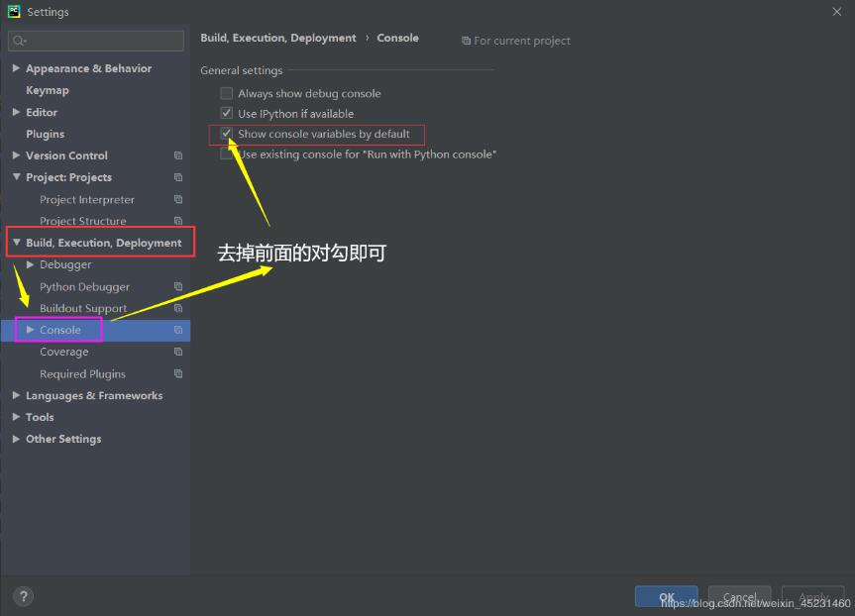Screen dimensions: 855x616
Task: Click project-level icon beside Coverage
Action: point(177,352)
